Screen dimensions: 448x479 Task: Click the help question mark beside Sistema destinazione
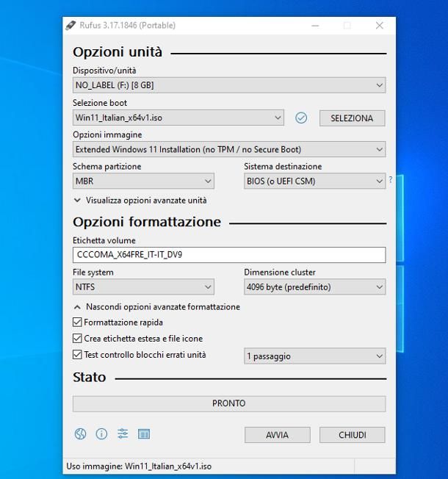(x=391, y=179)
